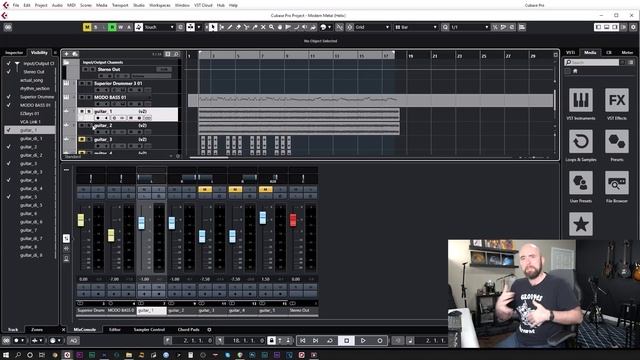Open Windows Start menu
The width and height of the screenshot is (640, 360).
pyautogui.click(x=6, y=355)
